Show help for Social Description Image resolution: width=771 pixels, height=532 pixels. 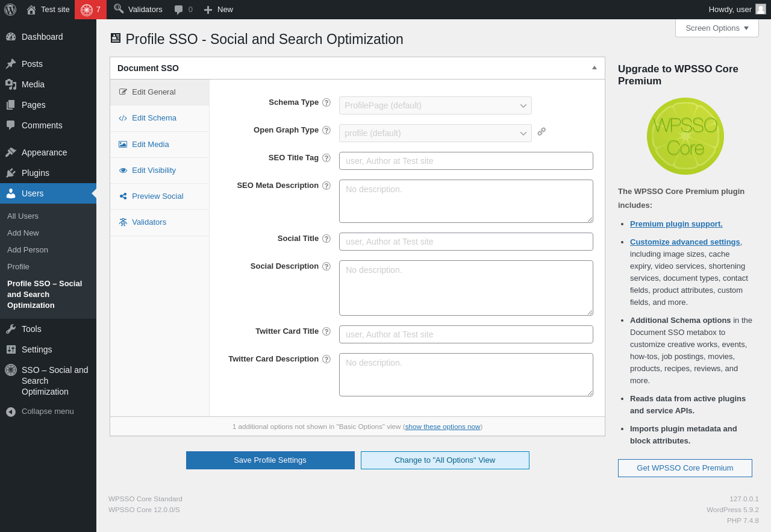tap(326, 266)
